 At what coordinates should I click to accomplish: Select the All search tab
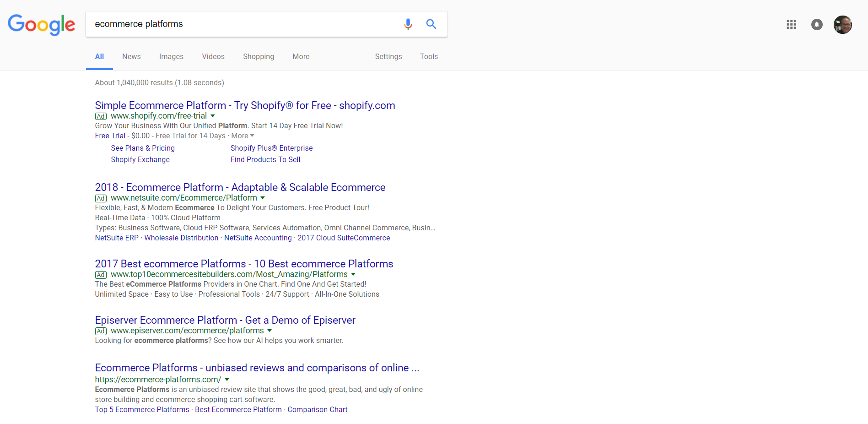[x=99, y=57]
